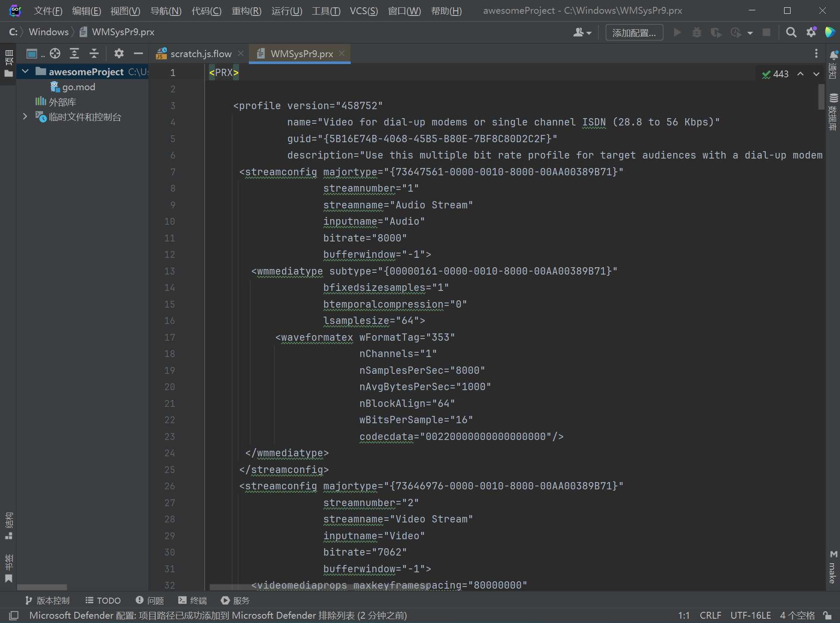Click the Collapse All icon in project panel
Image resolution: width=840 pixels, height=623 pixels.
pyautogui.click(x=94, y=53)
